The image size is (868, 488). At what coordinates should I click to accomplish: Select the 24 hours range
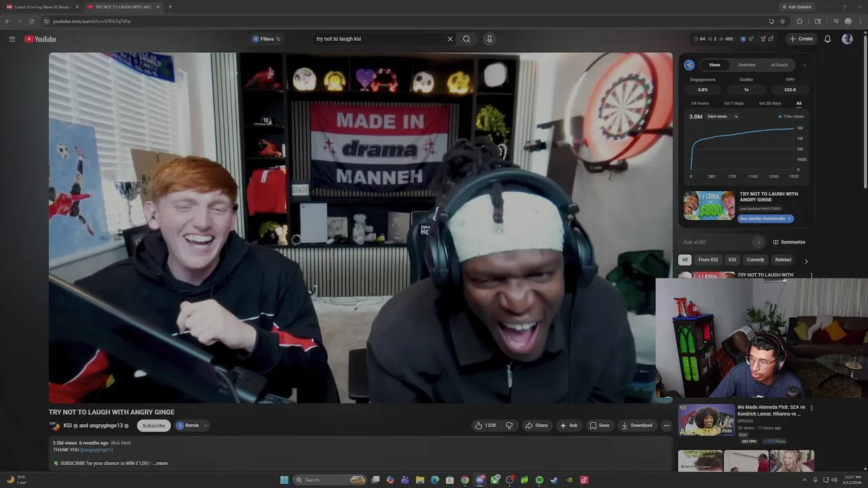pos(700,103)
